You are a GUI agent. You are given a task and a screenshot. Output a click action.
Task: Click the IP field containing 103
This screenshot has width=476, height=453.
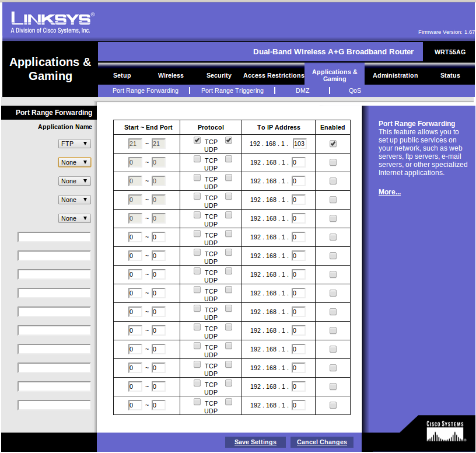[300, 144]
